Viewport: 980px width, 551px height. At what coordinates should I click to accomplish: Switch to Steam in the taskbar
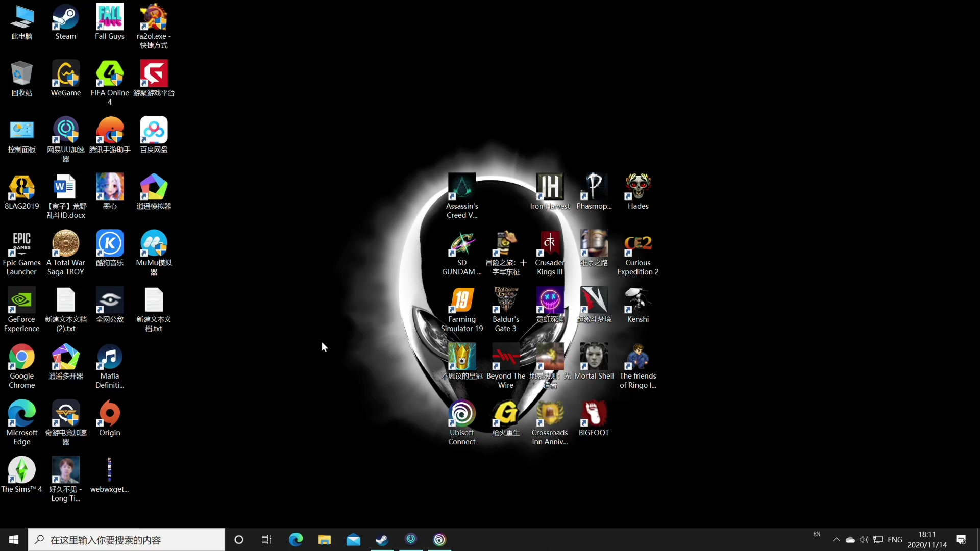pyautogui.click(x=382, y=539)
